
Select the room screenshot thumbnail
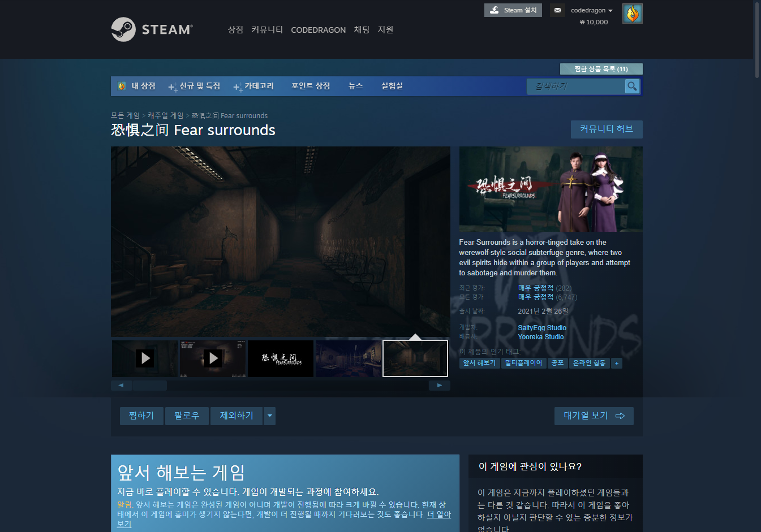(x=349, y=358)
